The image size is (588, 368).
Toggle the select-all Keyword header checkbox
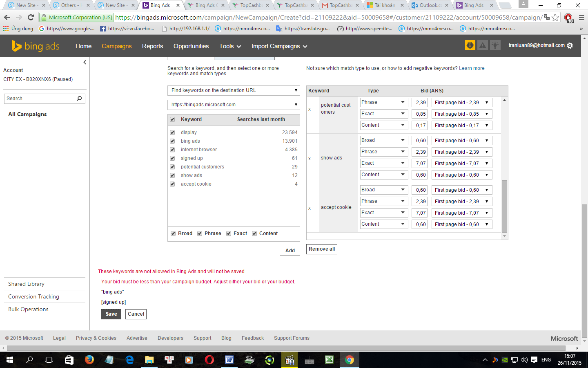172,120
